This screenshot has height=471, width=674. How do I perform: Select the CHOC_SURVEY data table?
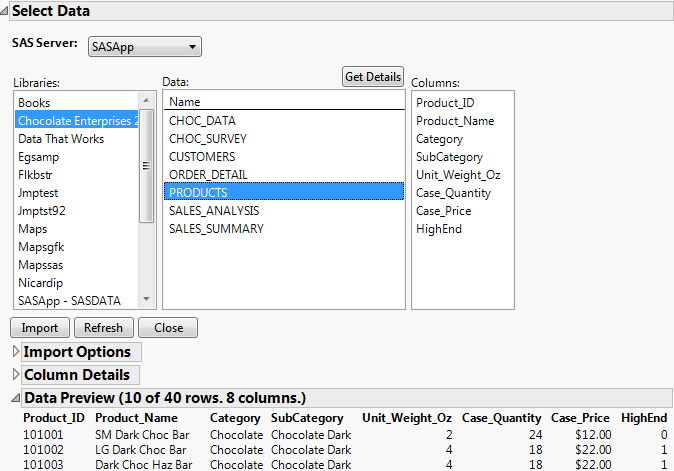click(x=208, y=139)
